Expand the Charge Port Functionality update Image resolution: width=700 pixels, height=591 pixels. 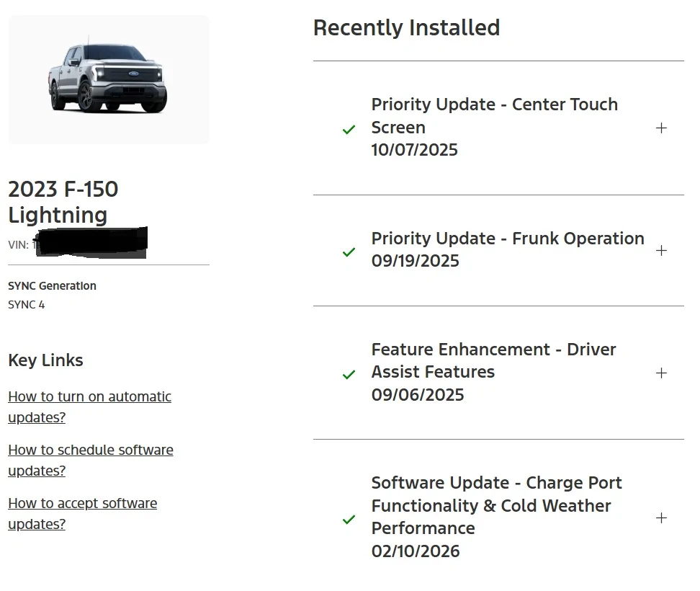click(661, 517)
